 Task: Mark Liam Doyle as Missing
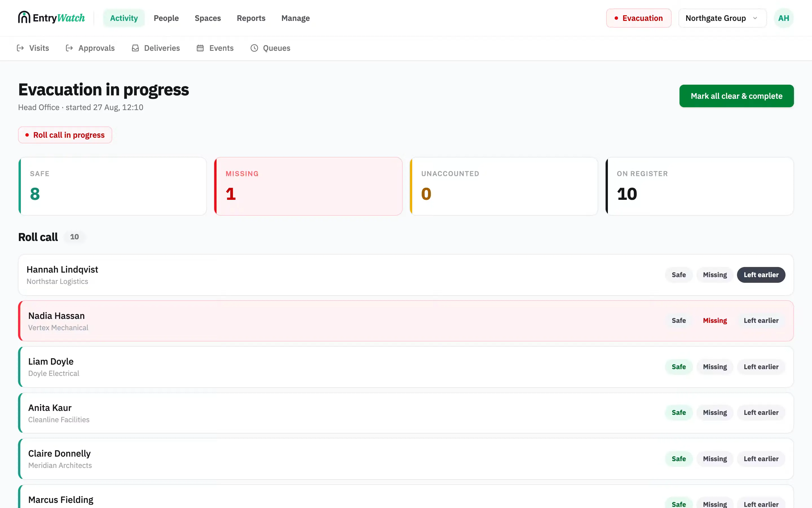pos(715,367)
